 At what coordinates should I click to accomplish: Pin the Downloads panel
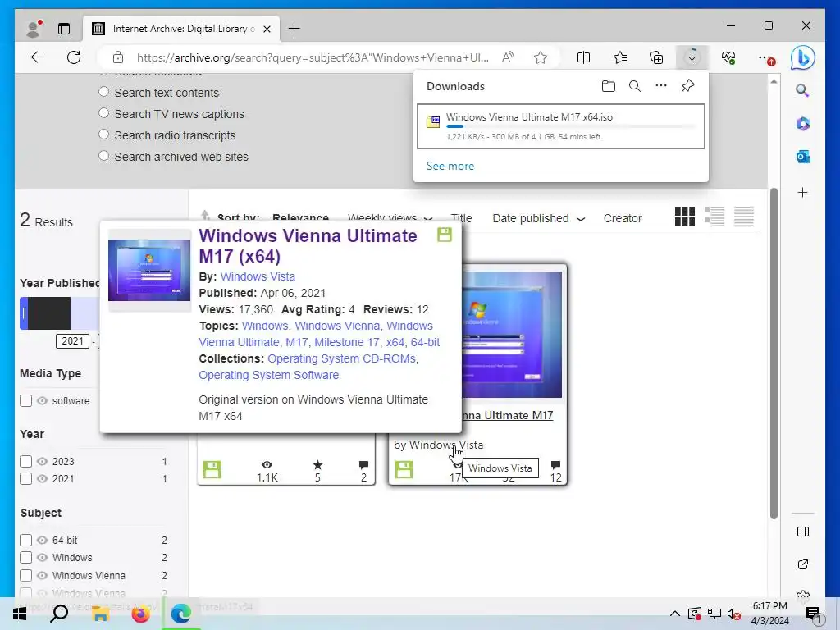point(688,85)
